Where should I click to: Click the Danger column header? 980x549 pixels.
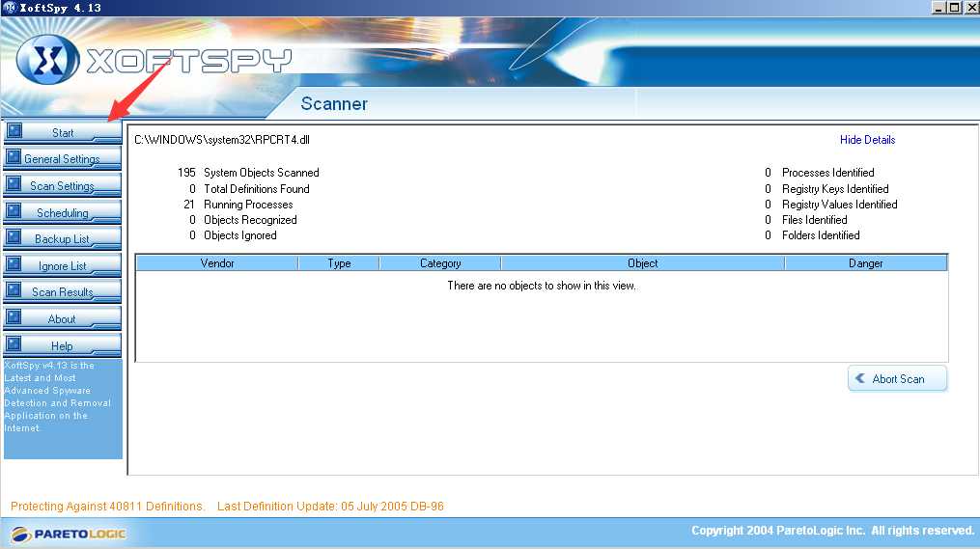click(866, 263)
